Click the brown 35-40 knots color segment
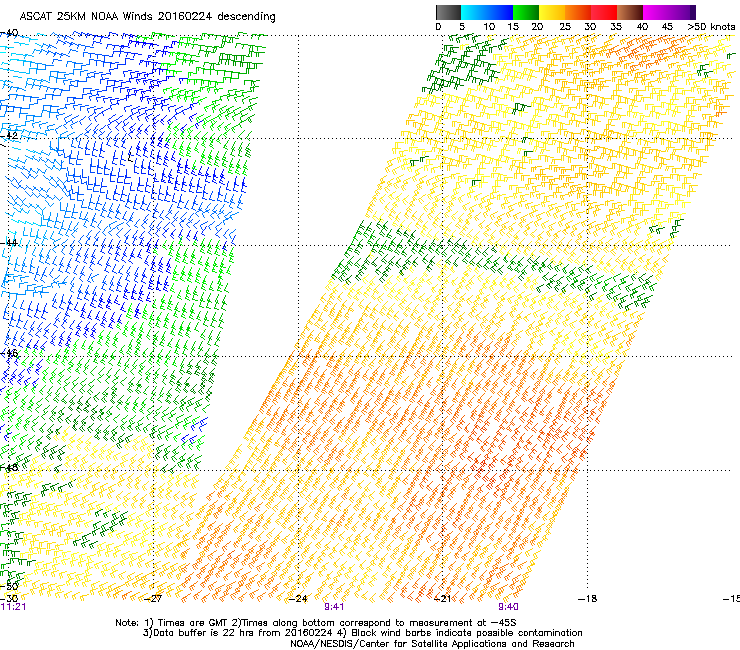 click(630, 12)
